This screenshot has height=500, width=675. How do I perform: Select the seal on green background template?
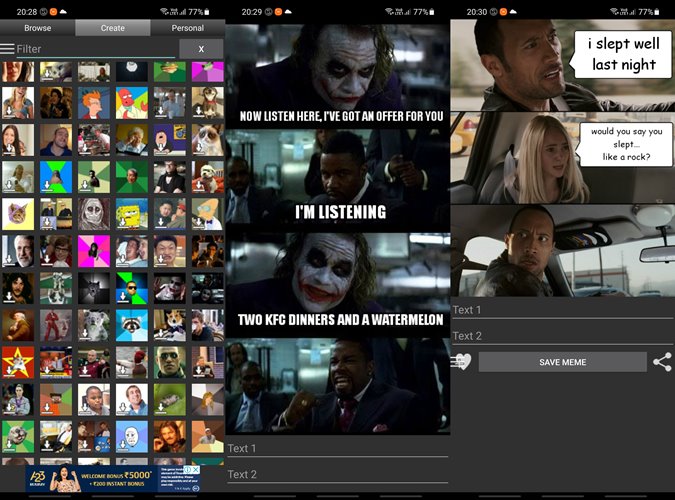pyautogui.click(x=18, y=436)
